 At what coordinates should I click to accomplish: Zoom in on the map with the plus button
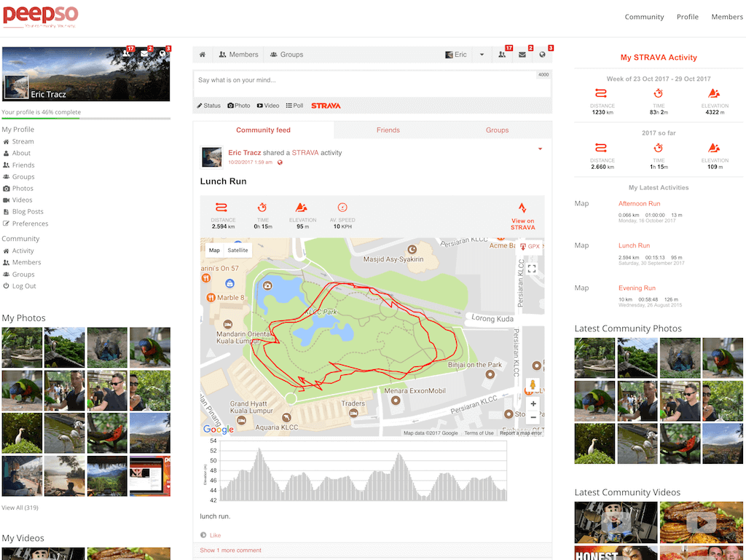click(x=533, y=404)
